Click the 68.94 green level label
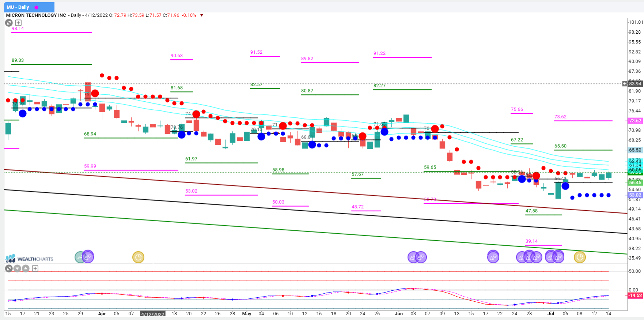 pos(90,134)
